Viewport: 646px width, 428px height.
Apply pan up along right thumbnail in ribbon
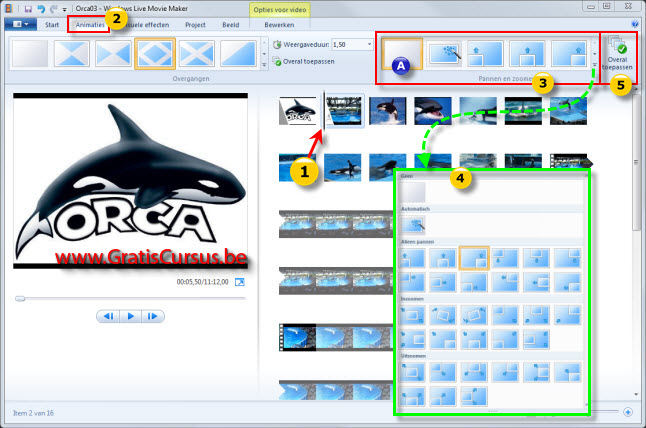click(x=569, y=54)
